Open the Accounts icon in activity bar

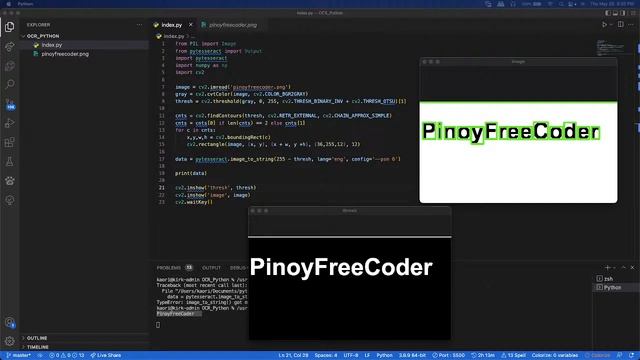(x=10, y=322)
